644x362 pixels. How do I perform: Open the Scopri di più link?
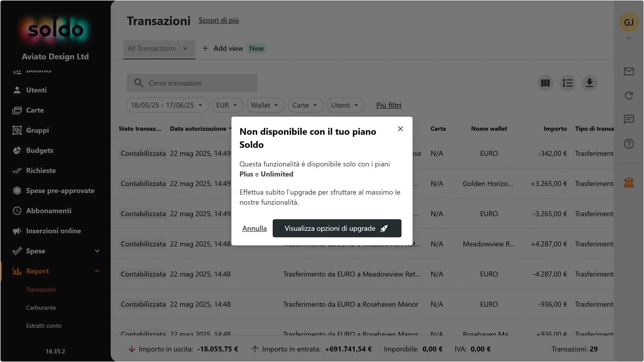coord(219,20)
